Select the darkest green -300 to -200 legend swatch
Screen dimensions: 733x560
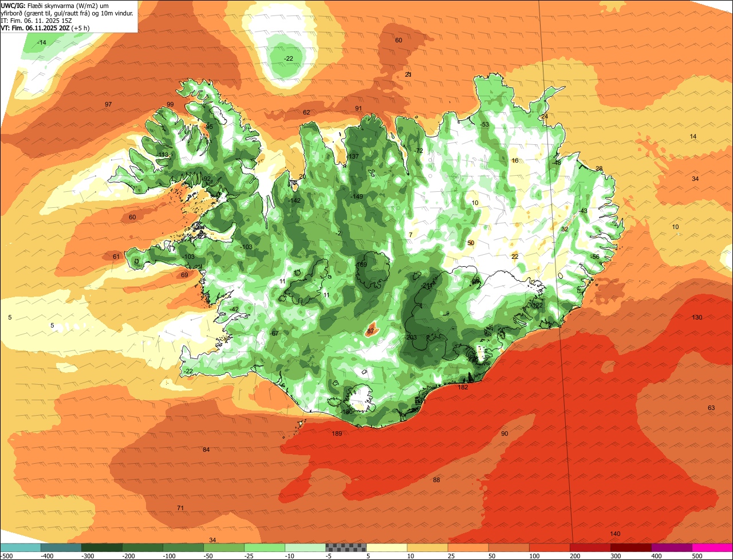pyautogui.click(x=102, y=547)
